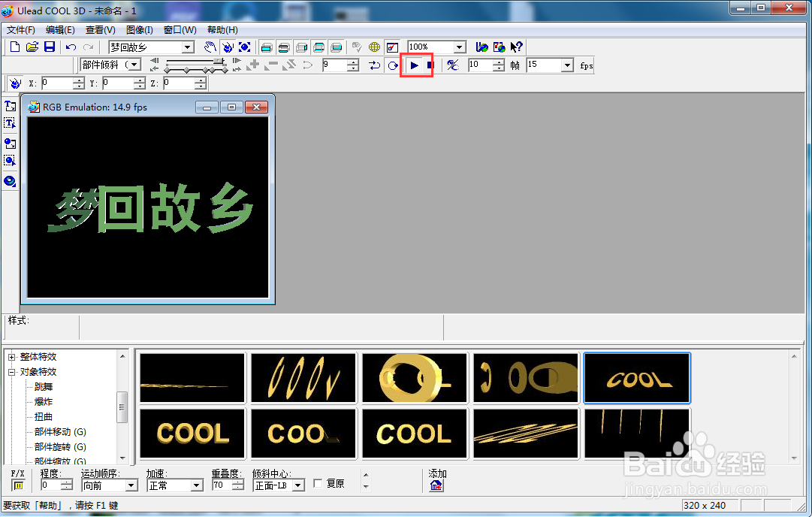Click the X coordinate input field
Screen dimensions: 812x517
58,83
